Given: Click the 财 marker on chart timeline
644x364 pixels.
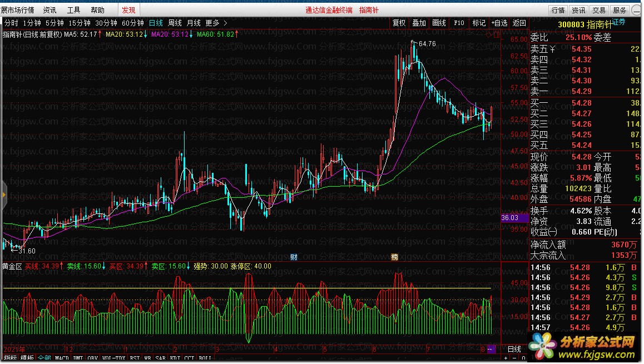Looking at the screenshot, I should tap(294, 257).
